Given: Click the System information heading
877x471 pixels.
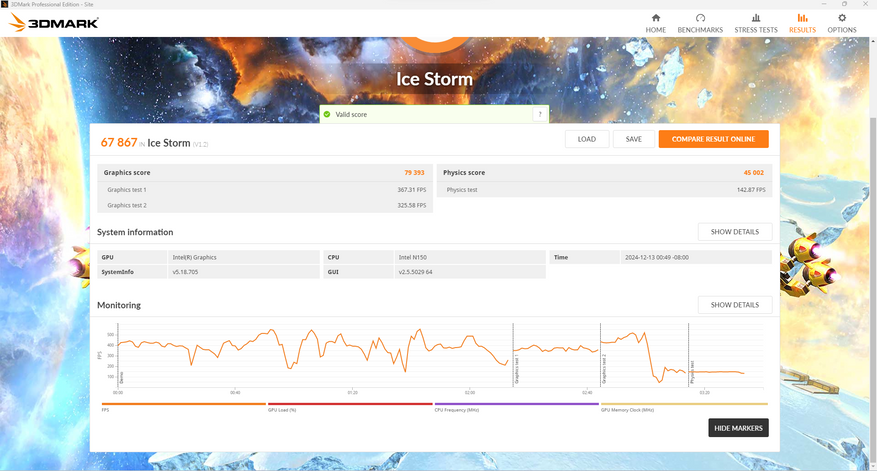Looking at the screenshot, I should [135, 232].
